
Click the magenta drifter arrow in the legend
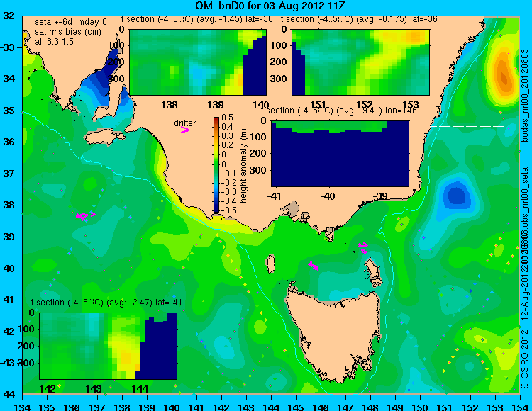point(185,130)
